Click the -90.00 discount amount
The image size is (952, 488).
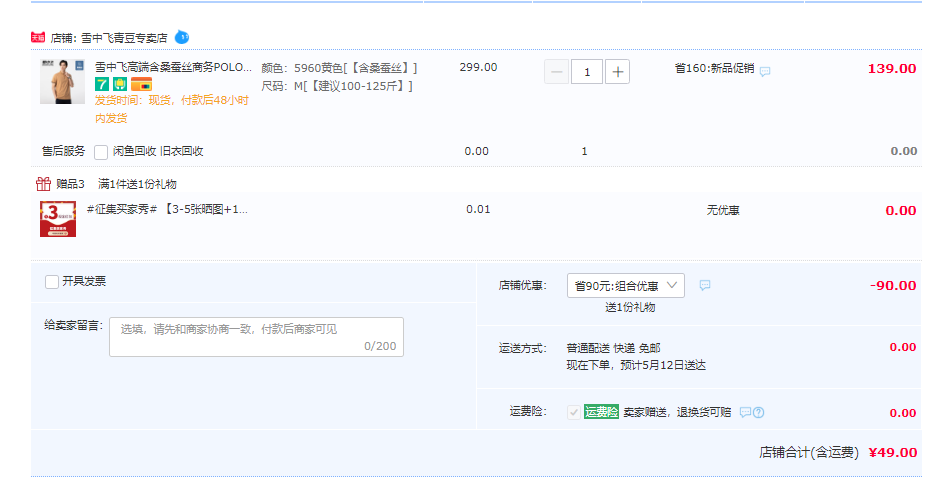(x=893, y=286)
